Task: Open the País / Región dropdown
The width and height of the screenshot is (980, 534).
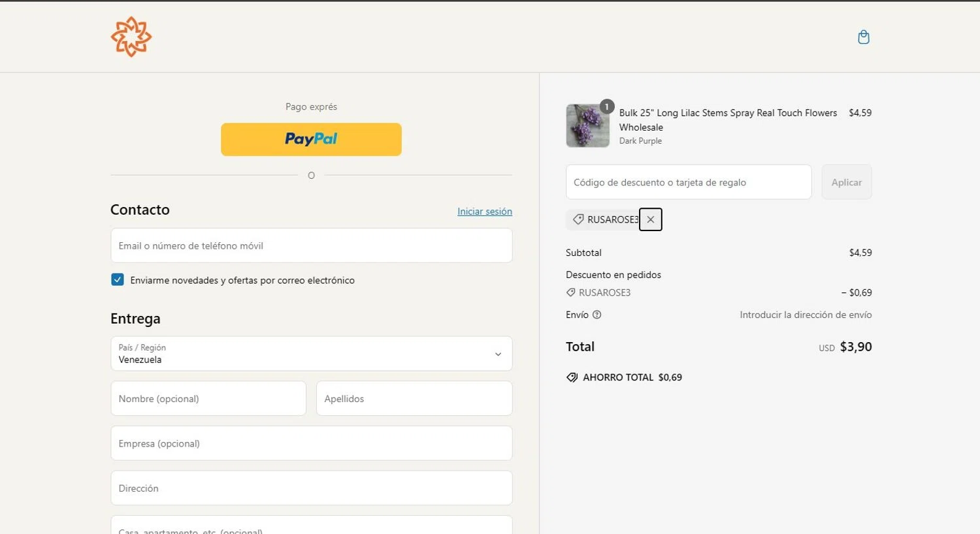Action: tap(312, 353)
